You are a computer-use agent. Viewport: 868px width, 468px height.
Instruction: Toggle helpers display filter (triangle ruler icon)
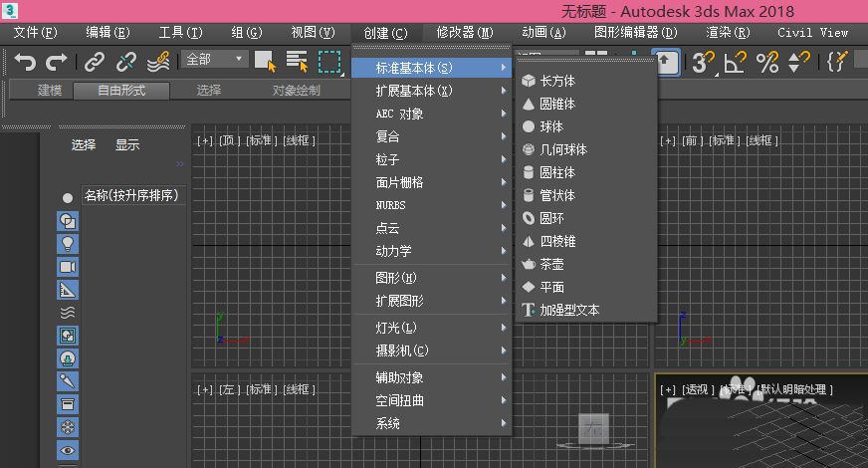click(x=68, y=290)
